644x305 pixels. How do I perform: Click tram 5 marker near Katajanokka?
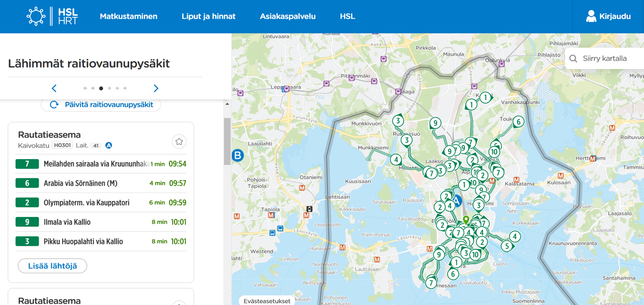[507, 246]
